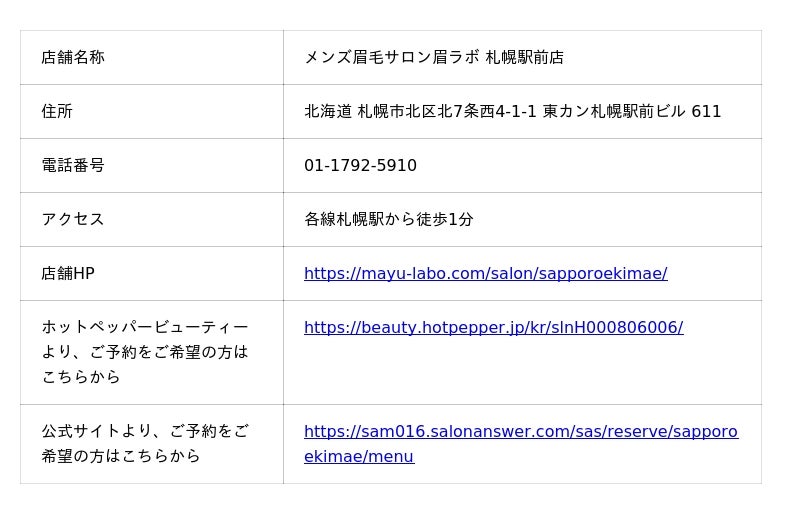Screen dimensions: 800x514
Task: Click the line reading only こちらから
Action: click(81, 377)
